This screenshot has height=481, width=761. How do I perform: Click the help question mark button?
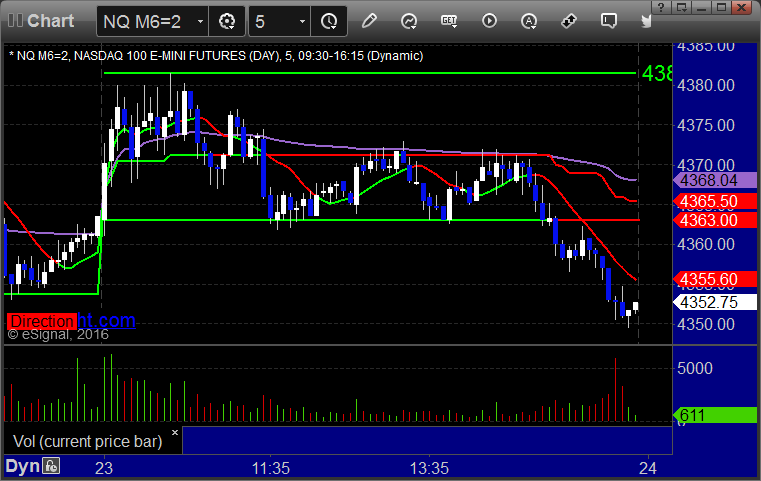click(x=661, y=7)
